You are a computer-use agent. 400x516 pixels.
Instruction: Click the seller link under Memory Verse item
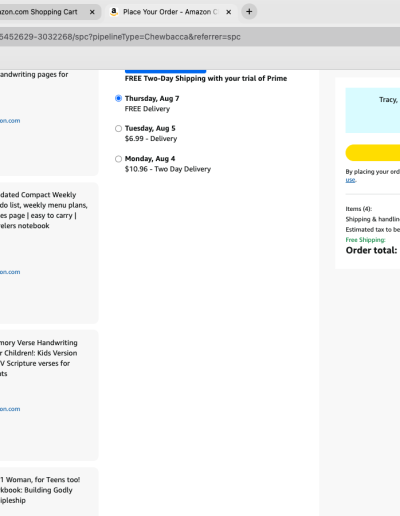(x=10, y=409)
